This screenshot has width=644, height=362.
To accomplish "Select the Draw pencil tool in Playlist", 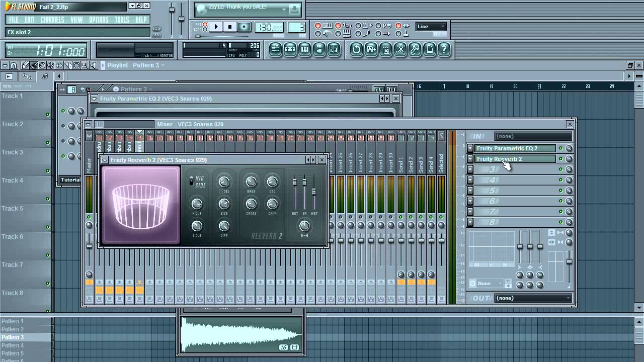I will point(25,65).
